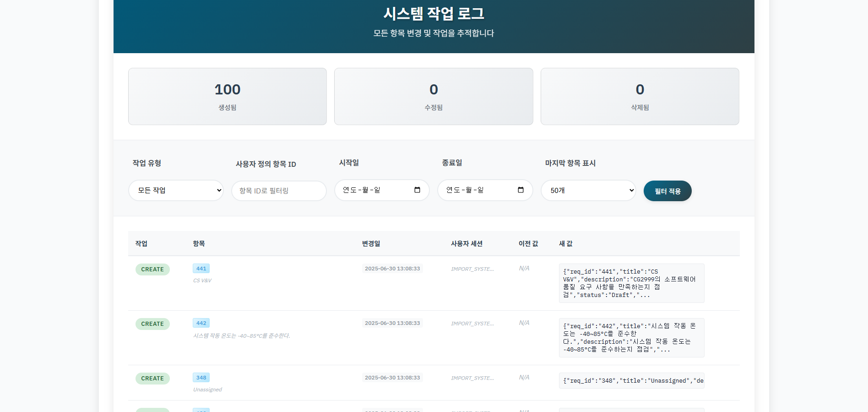Viewport: 868px width, 412px height.
Task: Click the 마지막 항목 표시 label
Action: pos(570,163)
